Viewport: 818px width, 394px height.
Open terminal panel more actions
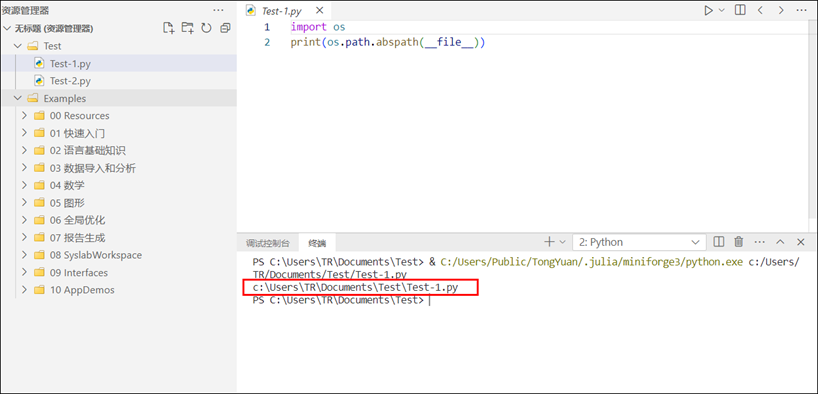760,242
